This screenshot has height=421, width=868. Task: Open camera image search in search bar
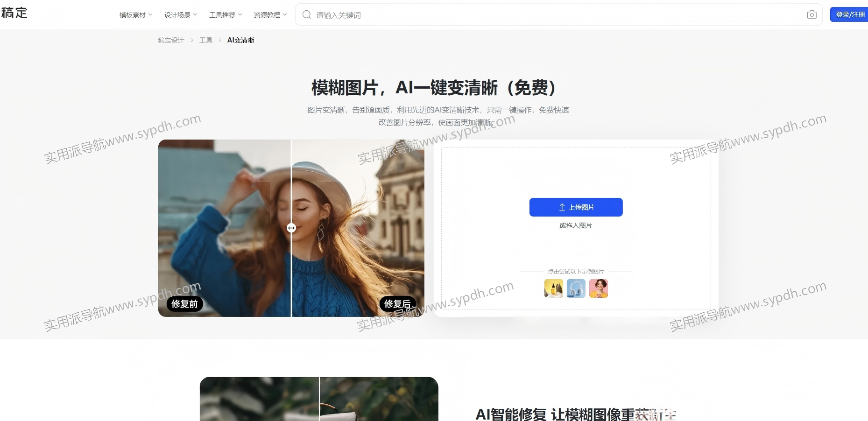(x=812, y=15)
